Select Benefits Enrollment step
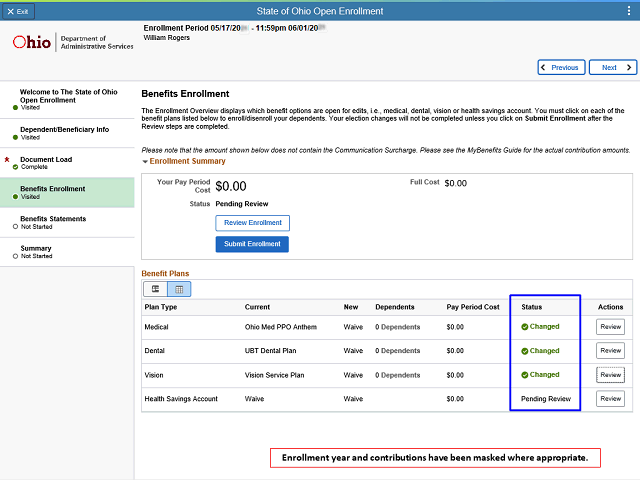Screen dimensions: 640x480 click(x=67, y=193)
